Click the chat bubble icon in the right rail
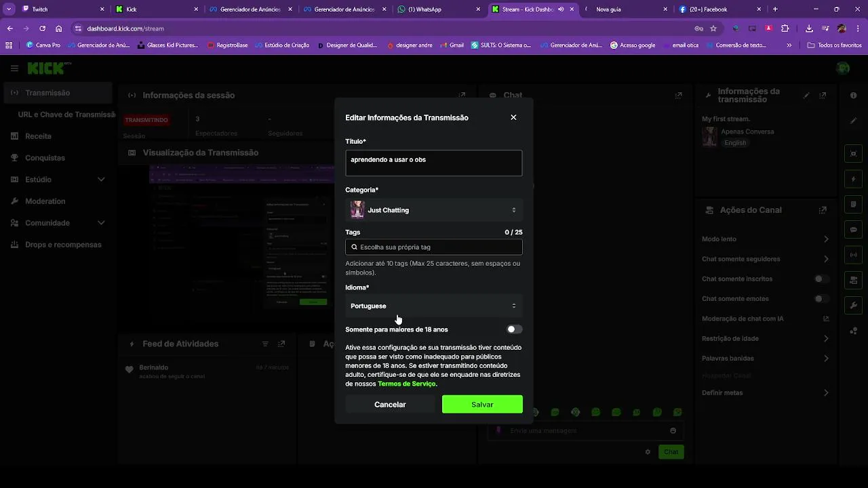 [x=853, y=230]
